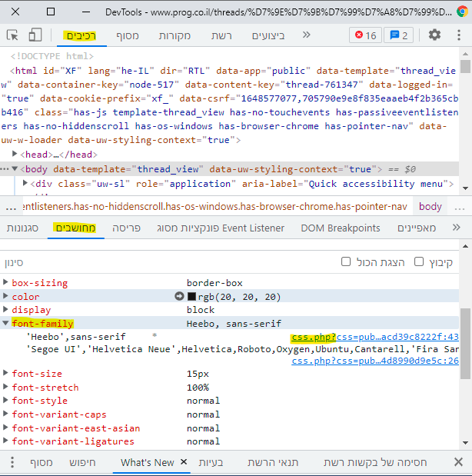Image resolution: width=472 pixels, height=476 pixels.
Task: Check the הצגת הכול checkbox
Action: (346, 261)
